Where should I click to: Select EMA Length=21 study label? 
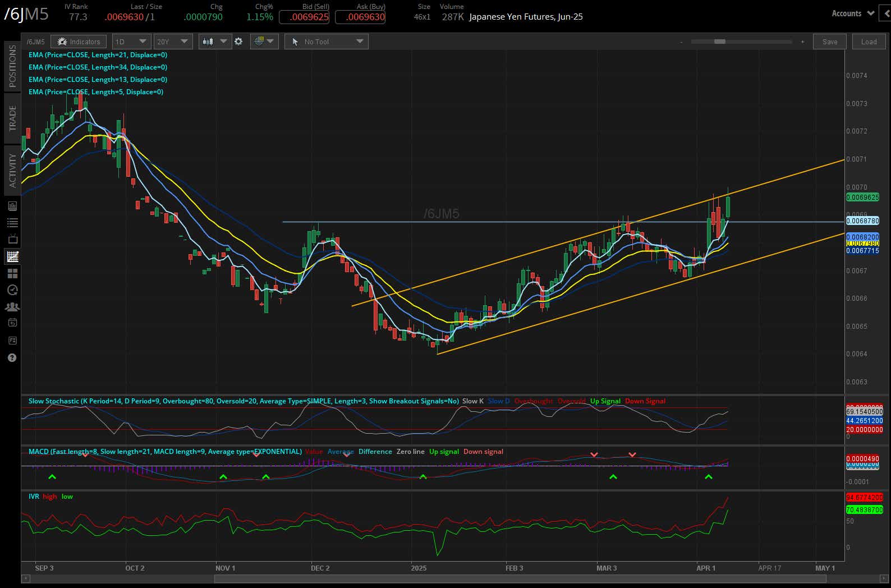click(98, 55)
